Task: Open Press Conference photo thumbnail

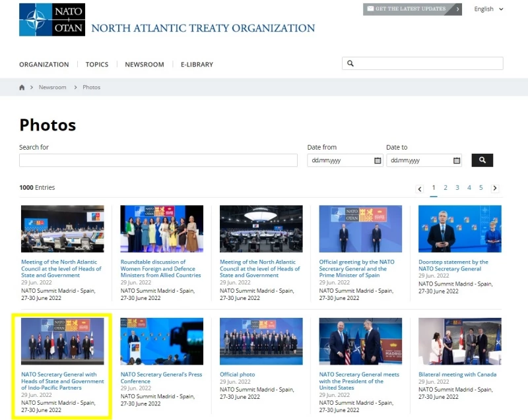Action: tap(162, 342)
